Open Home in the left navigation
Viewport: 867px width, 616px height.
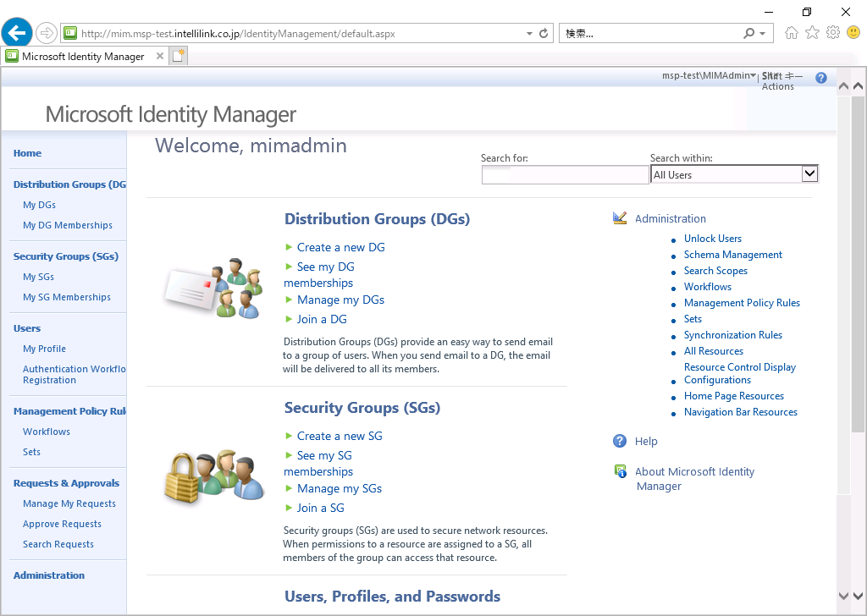(28, 153)
